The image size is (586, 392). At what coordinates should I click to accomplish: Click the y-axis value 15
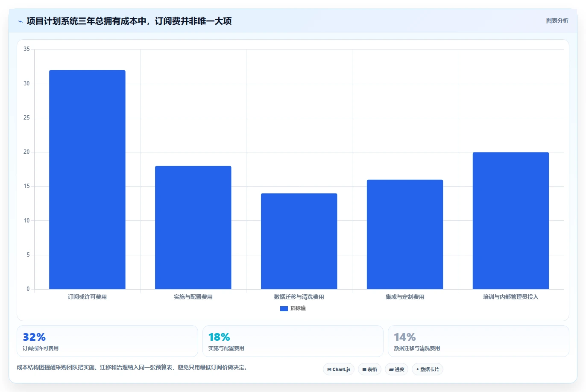click(26, 186)
